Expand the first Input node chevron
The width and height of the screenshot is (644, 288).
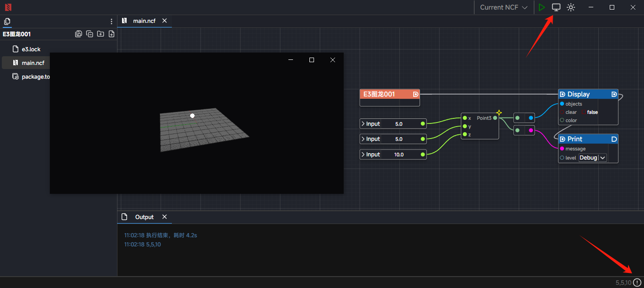coord(363,124)
